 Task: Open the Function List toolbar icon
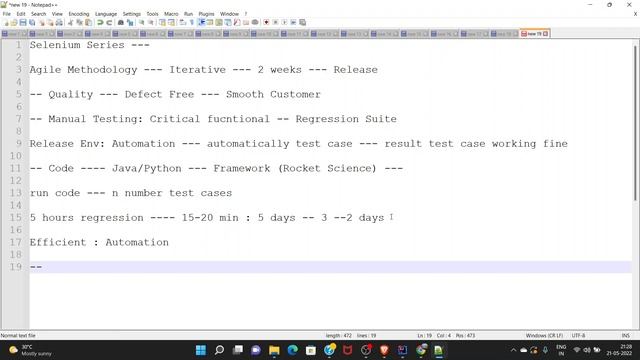(x=237, y=22)
